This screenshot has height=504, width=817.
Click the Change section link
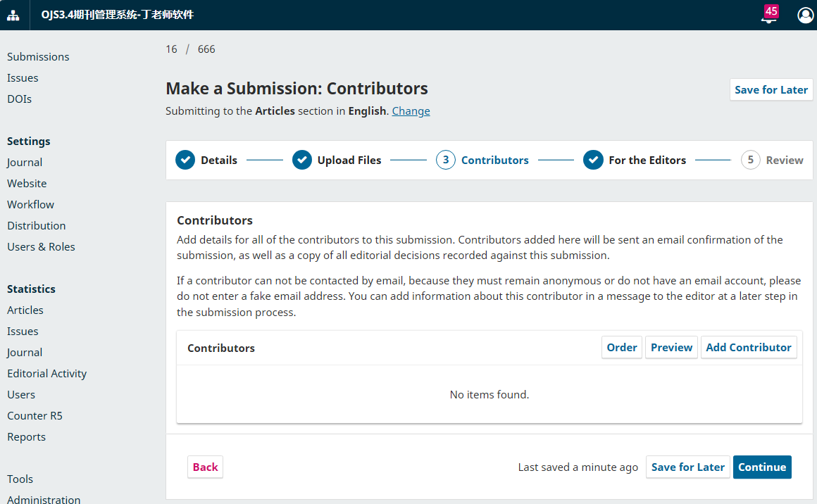pyautogui.click(x=411, y=111)
